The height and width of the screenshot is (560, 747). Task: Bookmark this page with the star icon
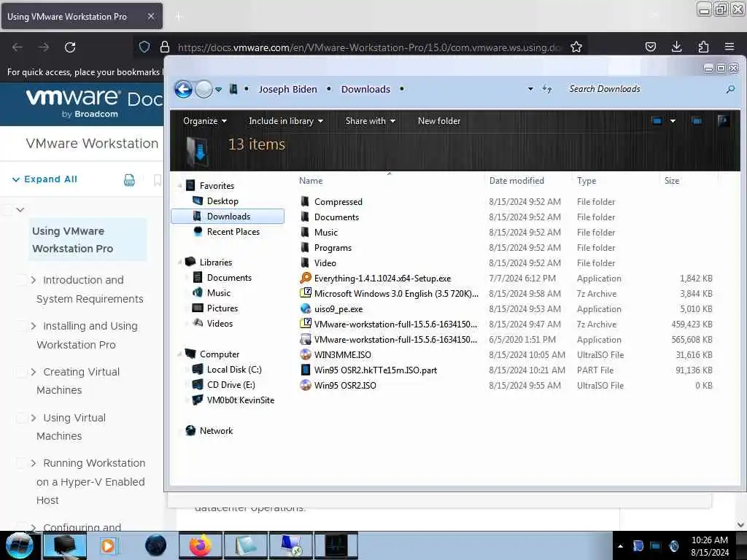[x=576, y=47]
